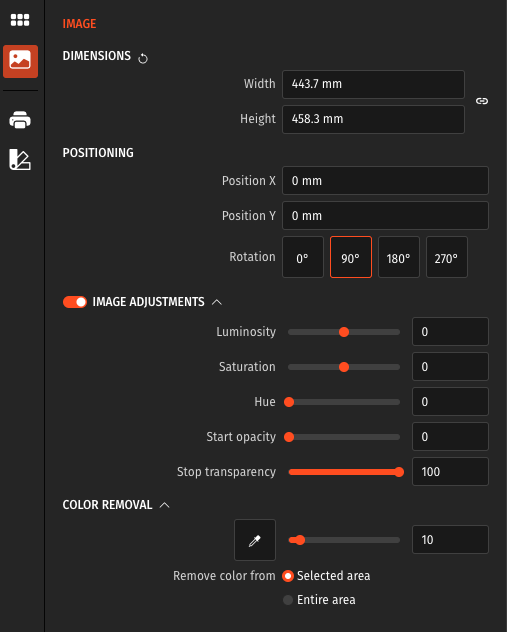Viewport: 507px width, 632px height.
Task: Toggle the Image Adjustments switch
Action: click(75, 302)
